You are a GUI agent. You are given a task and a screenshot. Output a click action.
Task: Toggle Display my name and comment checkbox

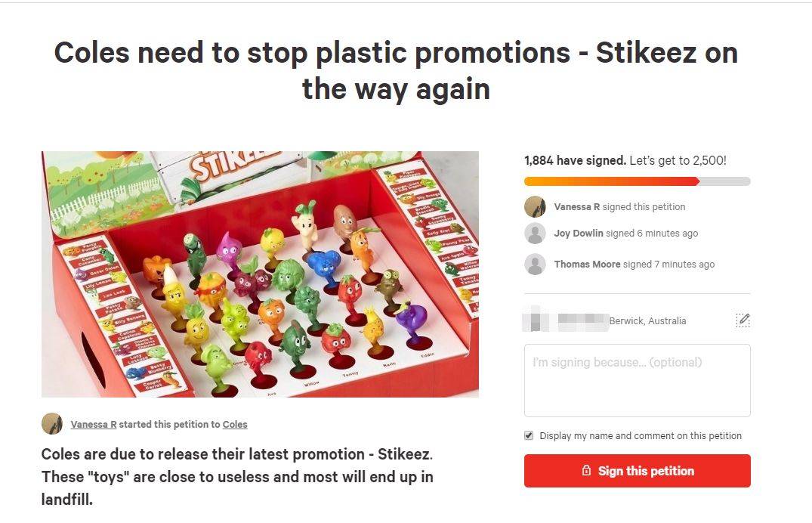[x=529, y=435]
